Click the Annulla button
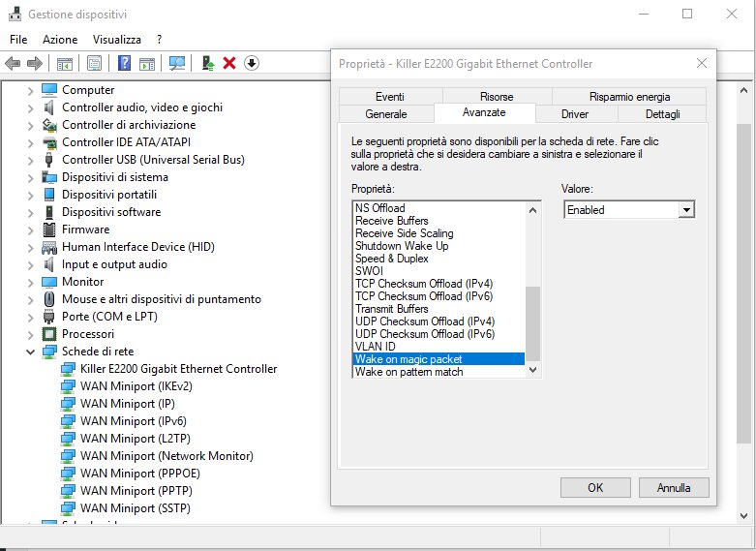756x551 pixels. [x=673, y=488]
